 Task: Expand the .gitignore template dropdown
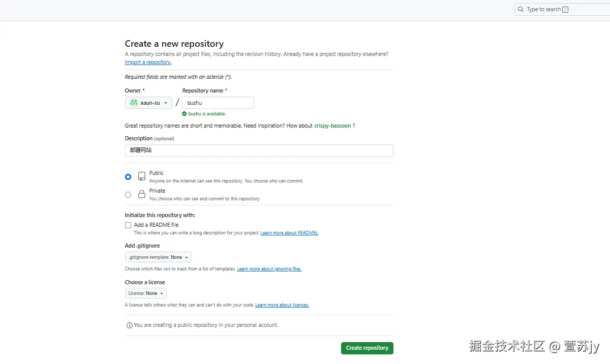[158, 257]
